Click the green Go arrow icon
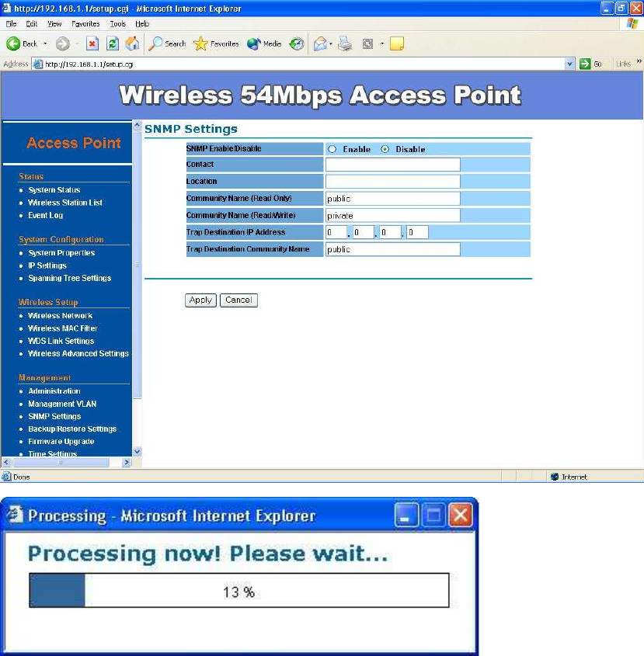The image size is (644, 656). pyautogui.click(x=585, y=64)
